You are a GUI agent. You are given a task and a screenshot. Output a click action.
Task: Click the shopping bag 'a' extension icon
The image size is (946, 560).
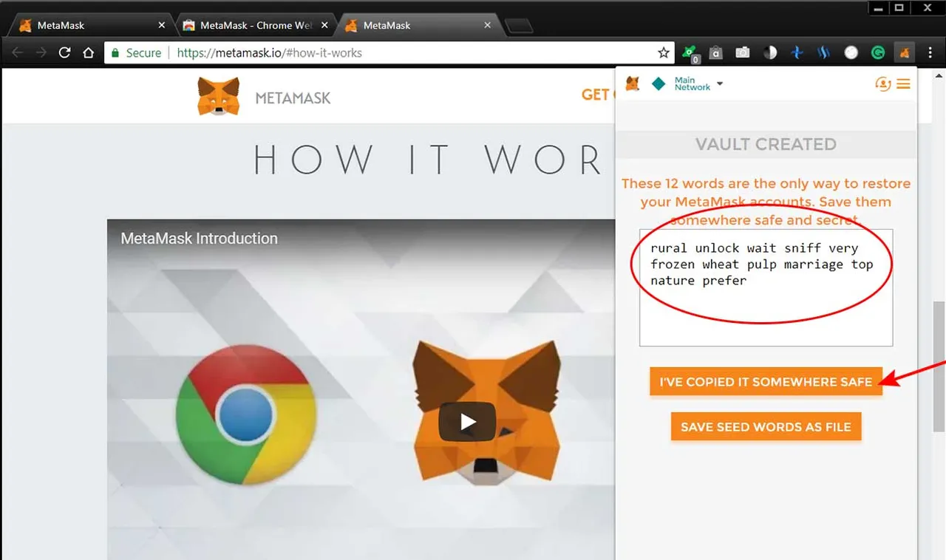coord(715,53)
